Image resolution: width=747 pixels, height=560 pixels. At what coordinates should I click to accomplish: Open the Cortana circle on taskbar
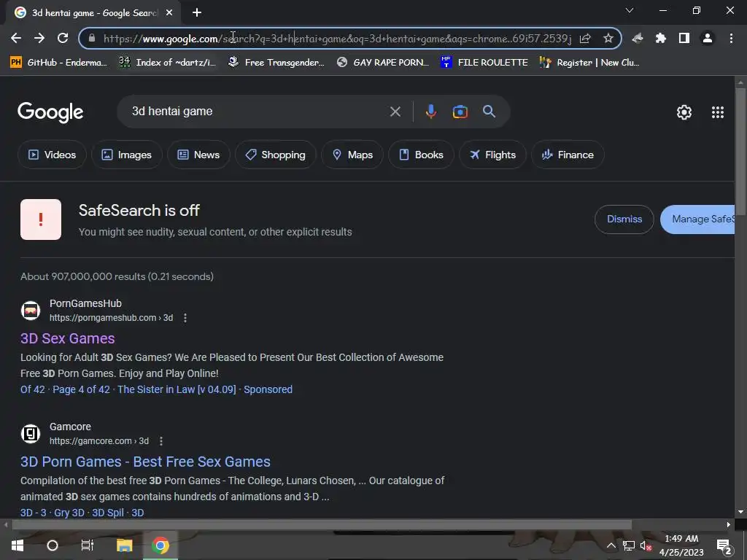coord(53,545)
